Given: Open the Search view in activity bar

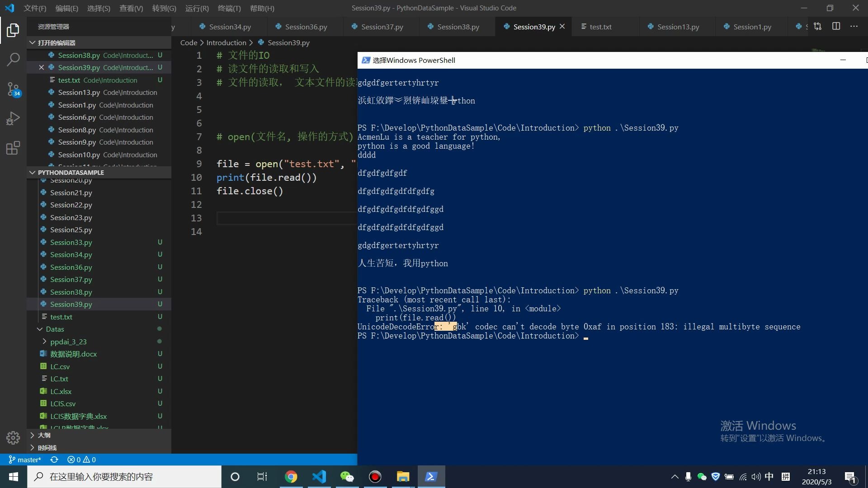Looking at the screenshot, I should pos(13,59).
